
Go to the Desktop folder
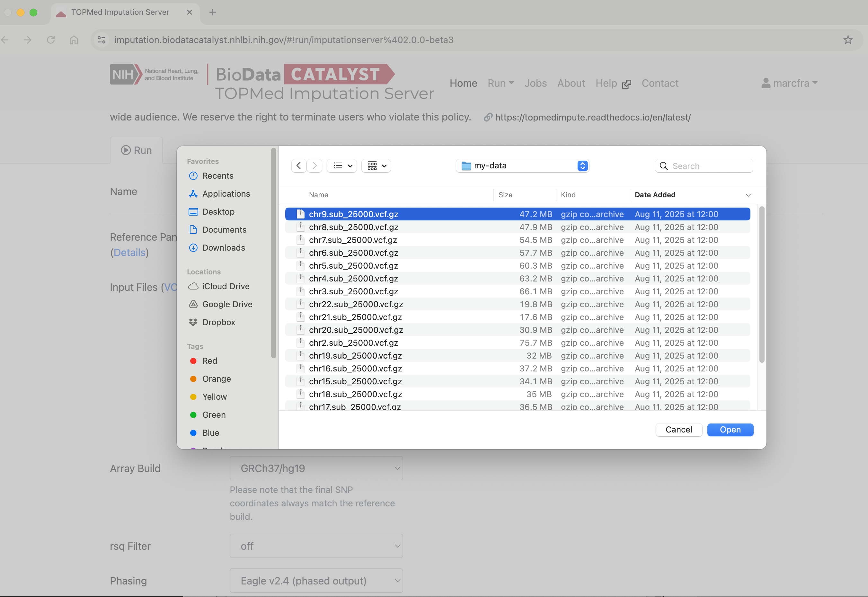coord(218,212)
